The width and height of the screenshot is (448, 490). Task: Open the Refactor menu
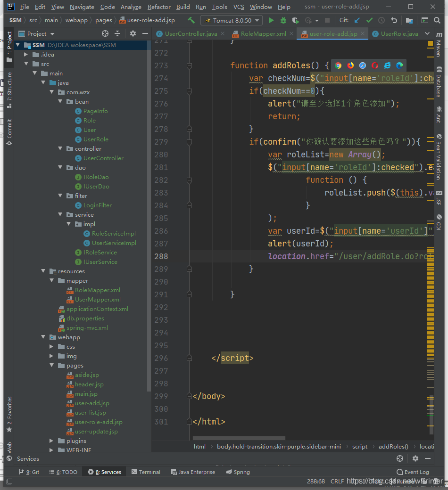pyautogui.click(x=159, y=7)
